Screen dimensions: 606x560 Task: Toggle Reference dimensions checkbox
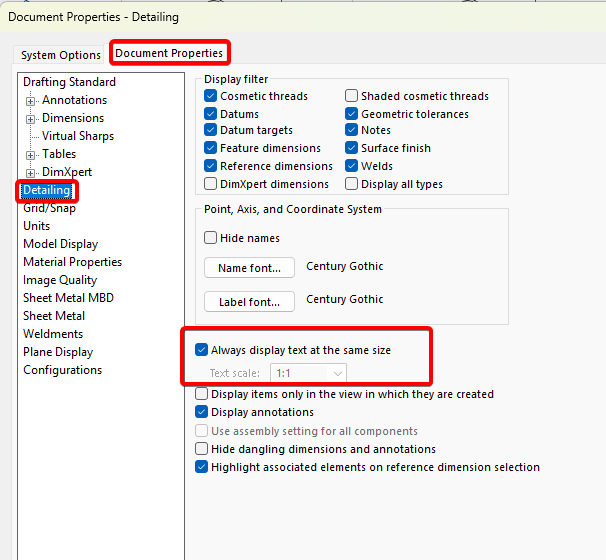(210, 166)
